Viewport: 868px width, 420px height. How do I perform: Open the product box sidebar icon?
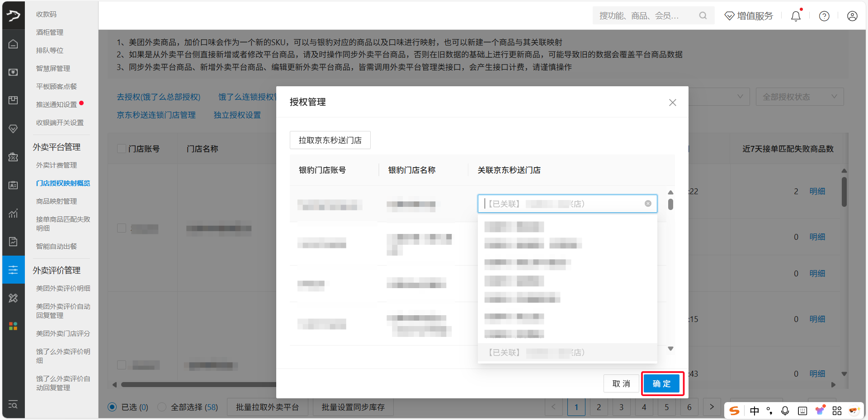(x=14, y=100)
